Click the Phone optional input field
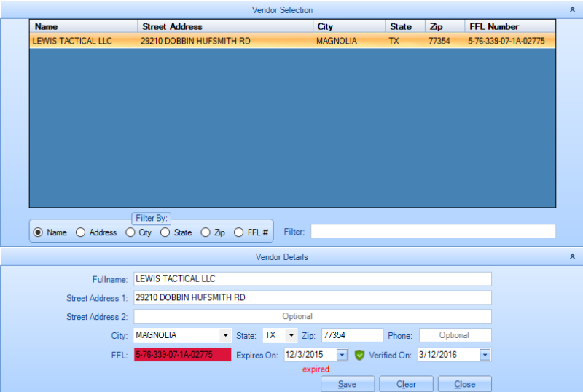Screen dimensions: 583x392 pyautogui.click(x=455, y=335)
